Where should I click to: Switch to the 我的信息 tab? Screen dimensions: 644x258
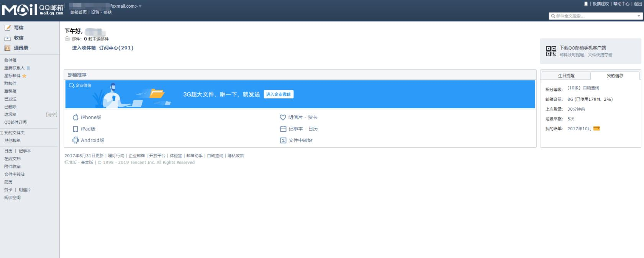(615, 76)
